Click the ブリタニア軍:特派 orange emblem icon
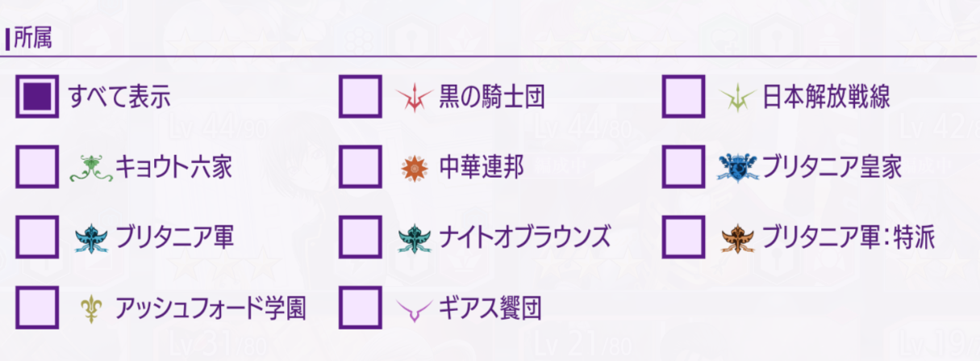Image resolution: width=980 pixels, height=361 pixels. click(739, 237)
